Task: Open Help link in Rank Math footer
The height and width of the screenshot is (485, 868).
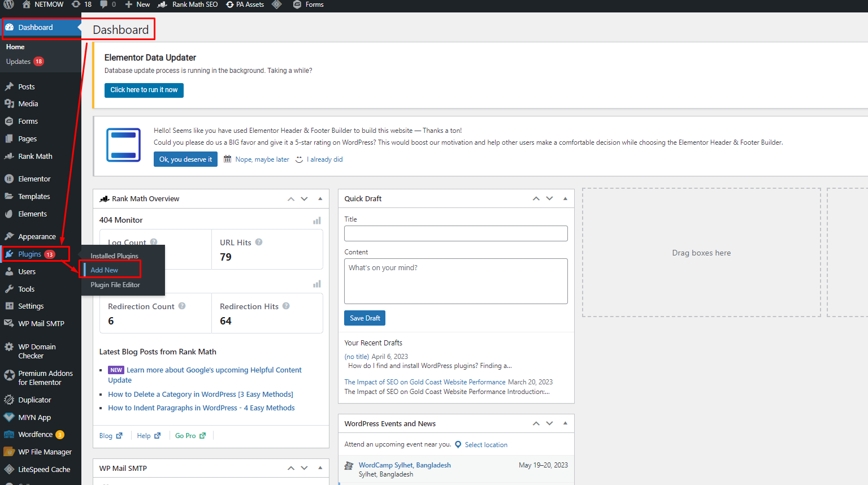Action: [149, 436]
